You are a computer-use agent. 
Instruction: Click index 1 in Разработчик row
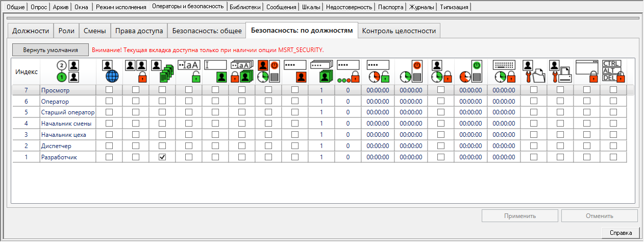pyautogui.click(x=26, y=157)
